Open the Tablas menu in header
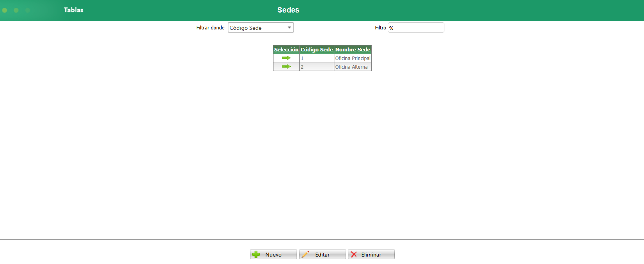Viewport: 644px width, 264px height. pos(73,10)
